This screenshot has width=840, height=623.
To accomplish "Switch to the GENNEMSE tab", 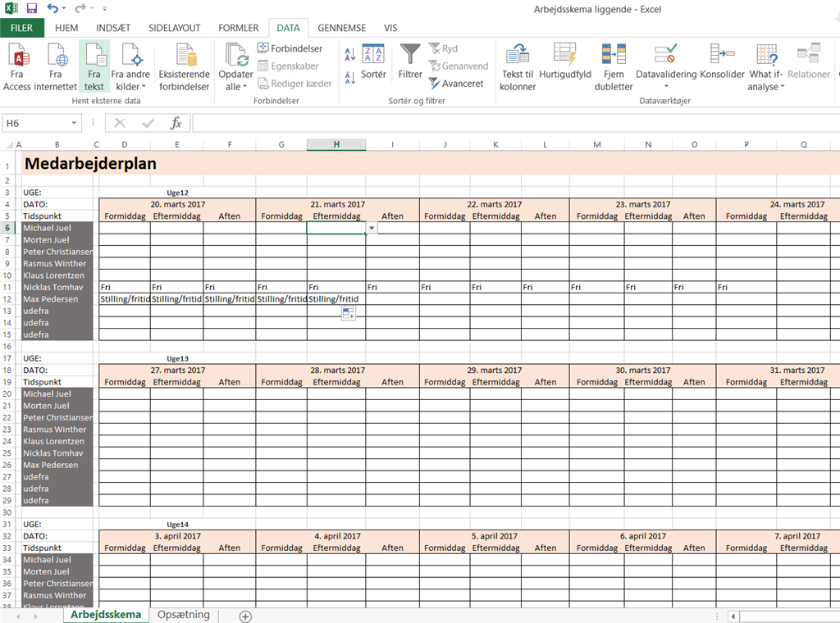I will click(x=342, y=28).
